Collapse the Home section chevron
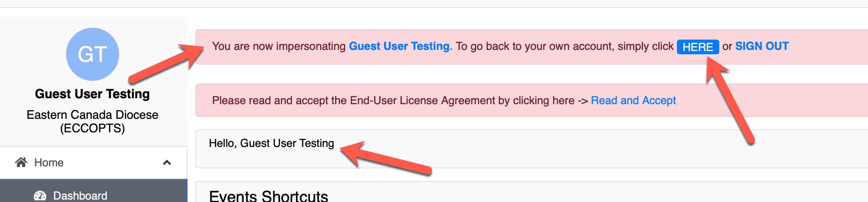The width and height of the screenshot is (868, 202). point(167,162)
